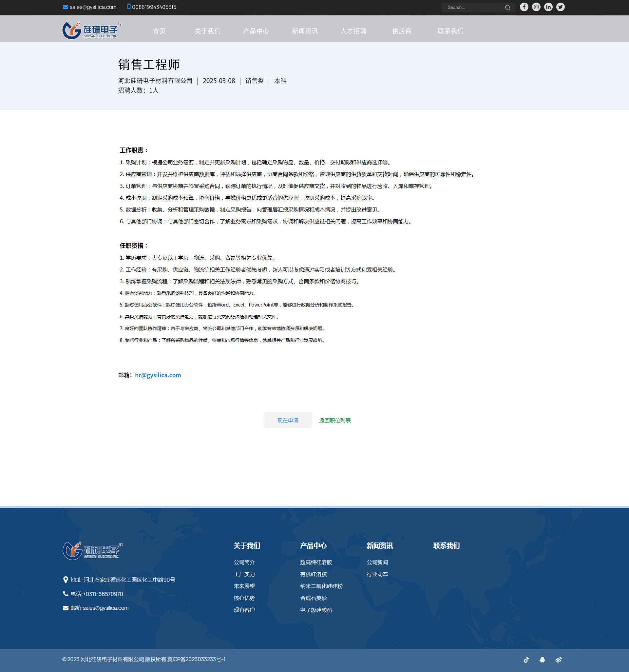
Task: Click the job title 销售工程师
Action: (x=149, y=65)
